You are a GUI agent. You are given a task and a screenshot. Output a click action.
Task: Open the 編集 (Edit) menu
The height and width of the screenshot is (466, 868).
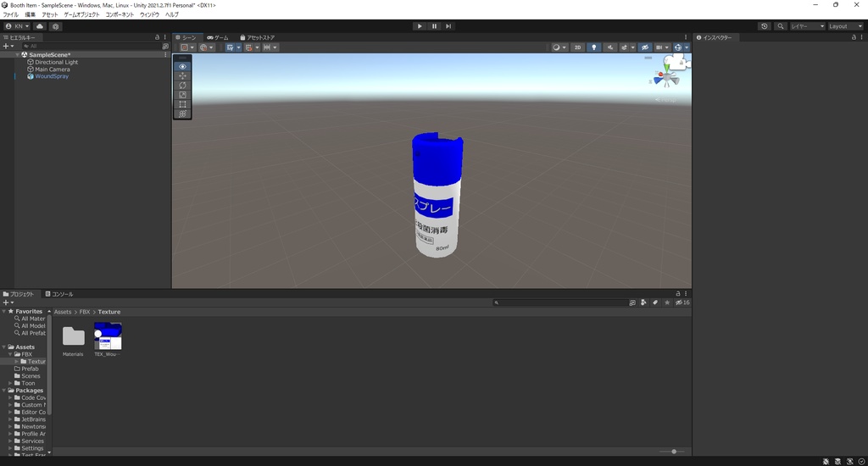tap(31, 14)
